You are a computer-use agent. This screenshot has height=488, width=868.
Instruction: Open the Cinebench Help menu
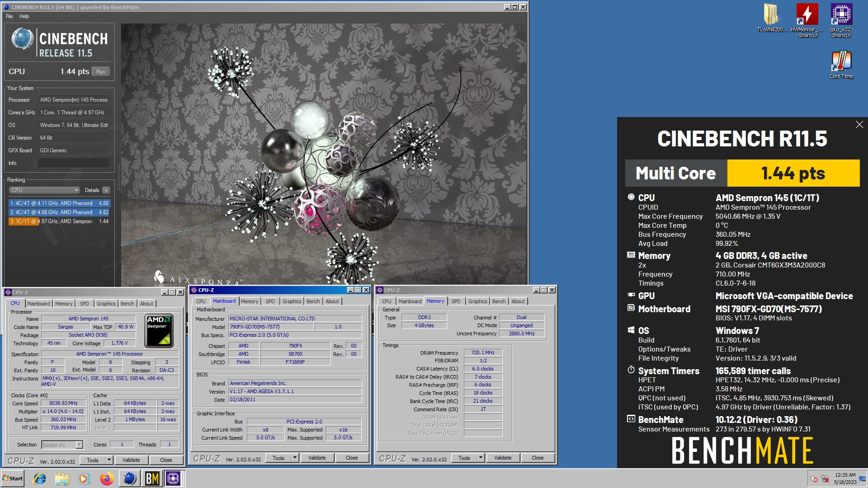click(x=24, y=16)
